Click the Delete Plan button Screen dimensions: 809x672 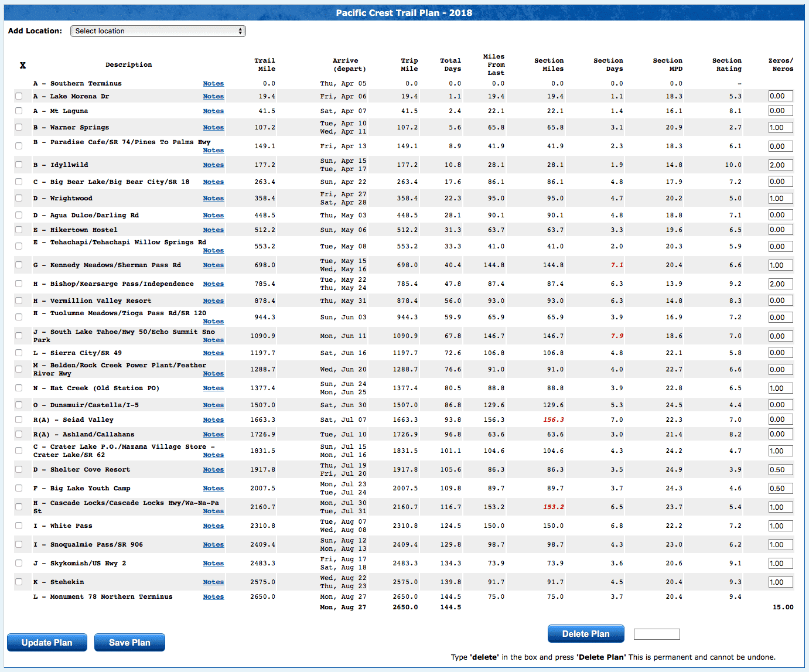pos(586,634)
